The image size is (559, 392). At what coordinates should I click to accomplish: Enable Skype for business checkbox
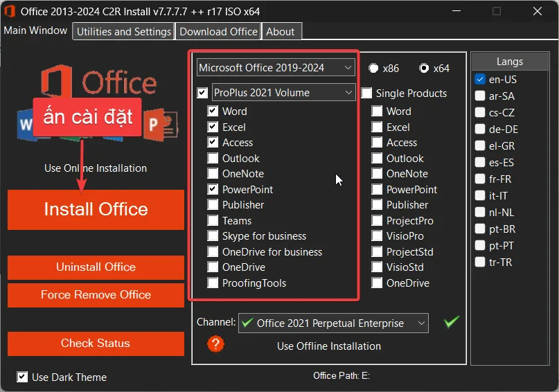[213, 236]
